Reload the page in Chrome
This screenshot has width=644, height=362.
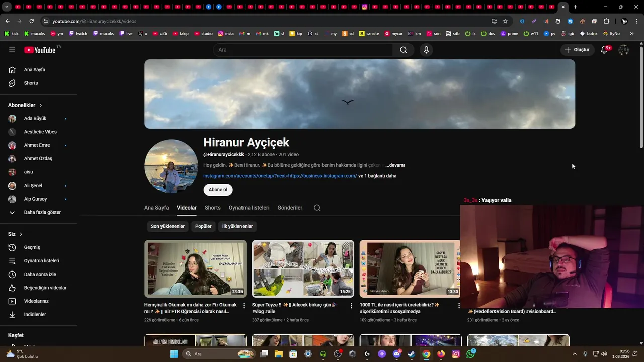[x=31, y=21]
